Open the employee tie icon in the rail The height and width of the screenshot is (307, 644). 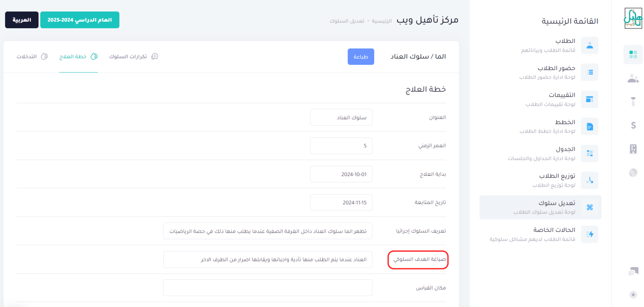633,101
